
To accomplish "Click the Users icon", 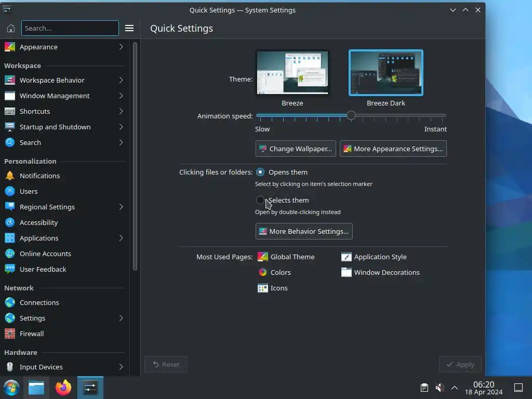I will click(x=10, y=191).
